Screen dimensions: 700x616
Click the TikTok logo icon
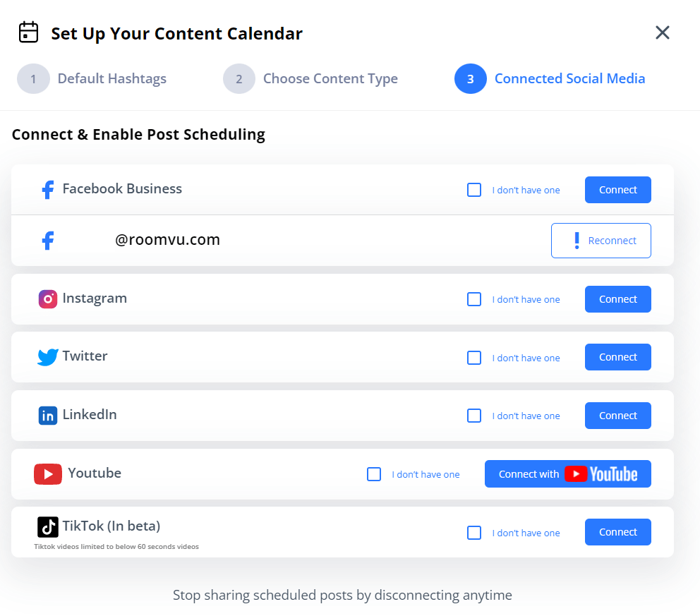[x=48, y=527]
